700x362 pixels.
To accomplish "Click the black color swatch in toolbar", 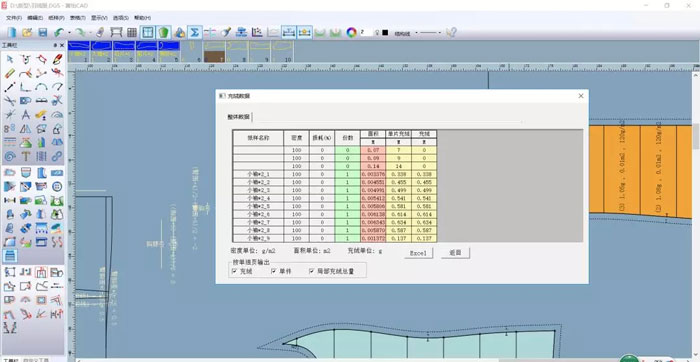I will coord(385,33).
